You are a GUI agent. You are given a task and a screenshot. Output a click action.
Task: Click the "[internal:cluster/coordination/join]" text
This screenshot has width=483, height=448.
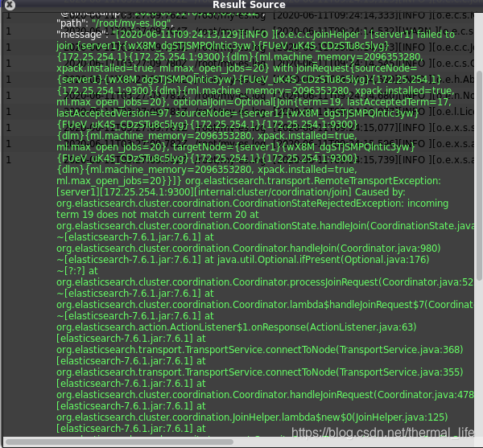(273, 192)
